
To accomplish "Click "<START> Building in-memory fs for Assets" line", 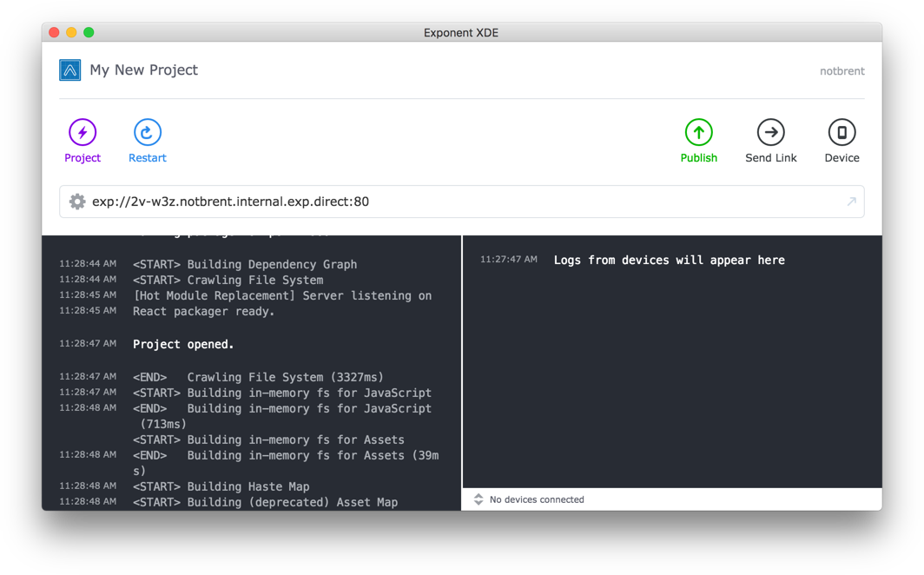I will click(268, 440).
